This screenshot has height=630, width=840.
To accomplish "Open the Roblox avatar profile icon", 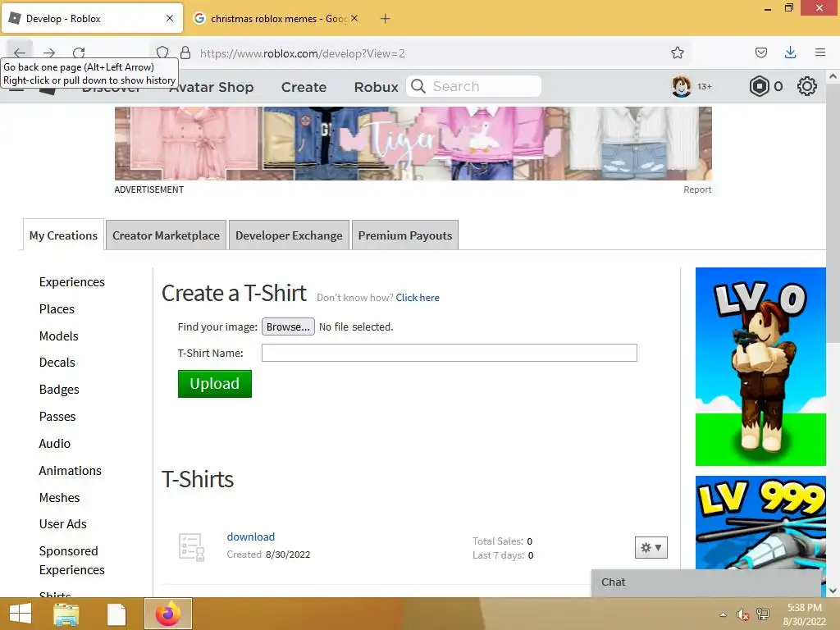I will [x=681, y=86].
